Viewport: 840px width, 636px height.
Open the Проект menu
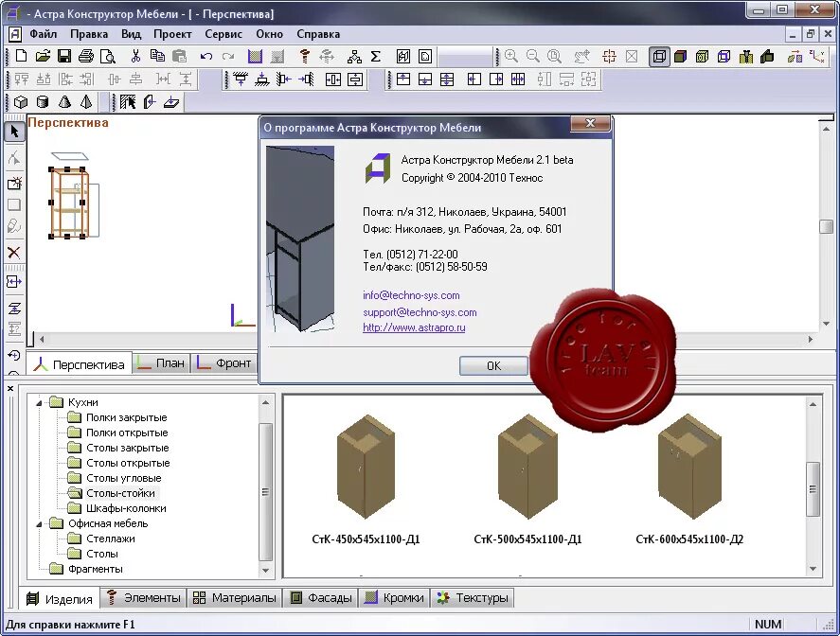172,34
